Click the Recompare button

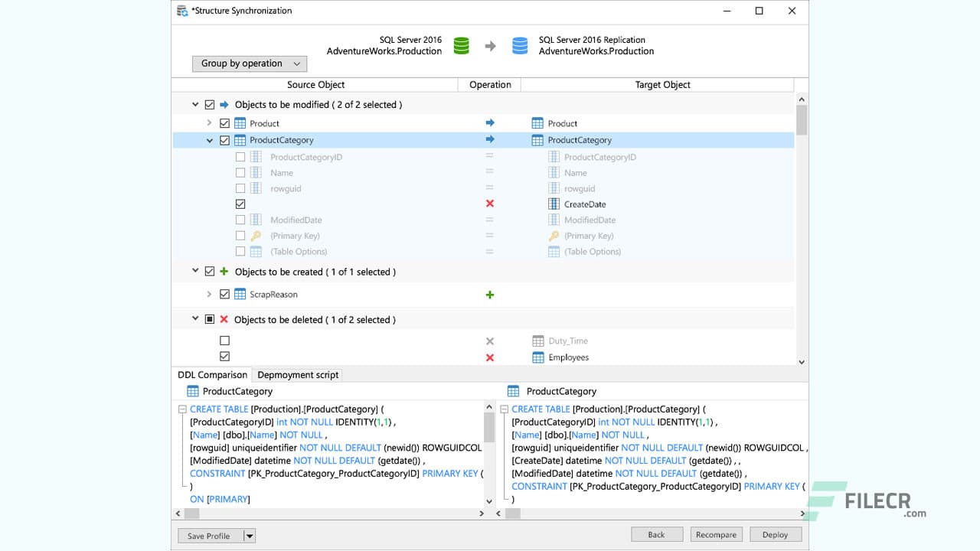(x=716, y=534)
